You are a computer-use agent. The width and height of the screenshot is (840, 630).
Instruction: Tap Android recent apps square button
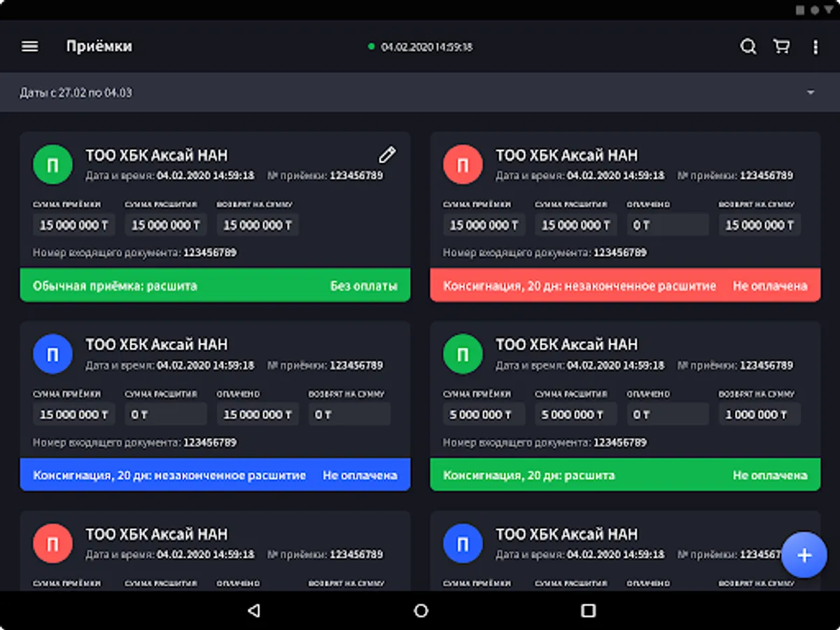588,610
